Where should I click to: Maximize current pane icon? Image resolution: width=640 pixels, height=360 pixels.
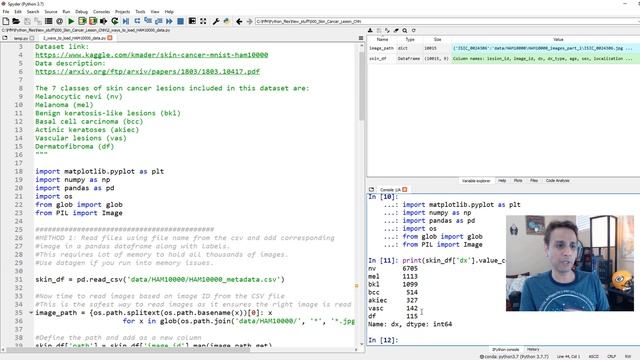coord(192,21)
